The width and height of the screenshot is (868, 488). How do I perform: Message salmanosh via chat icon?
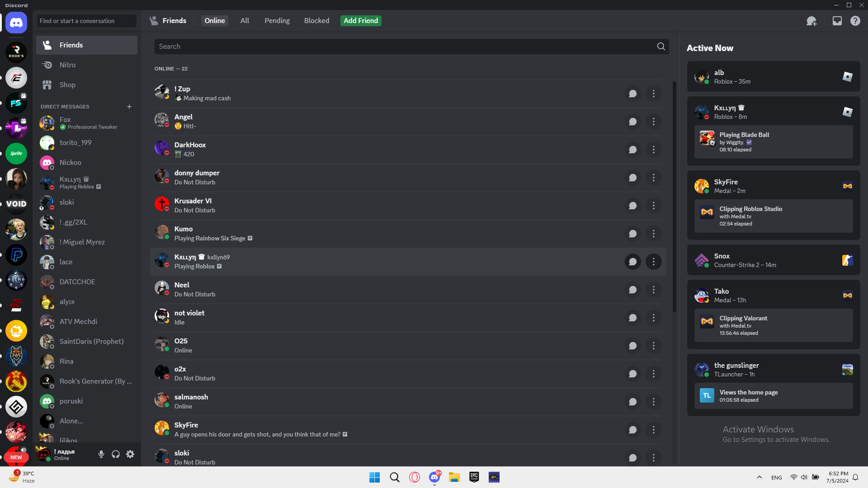633,402
